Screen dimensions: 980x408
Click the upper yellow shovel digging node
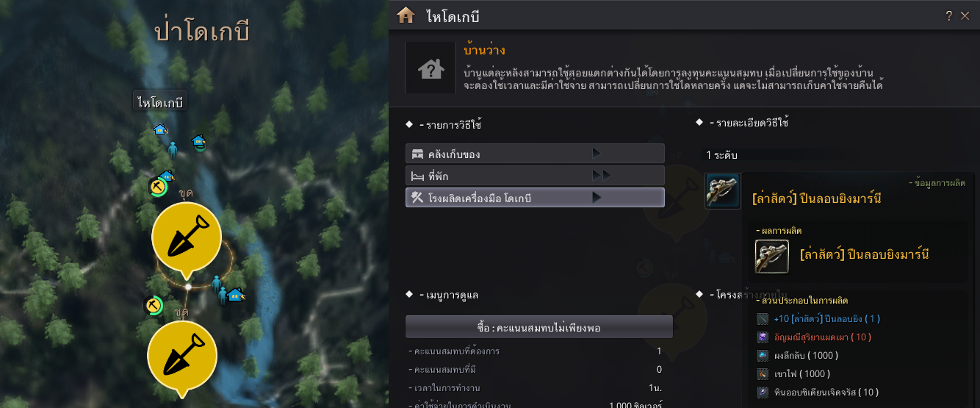point(186,237)
